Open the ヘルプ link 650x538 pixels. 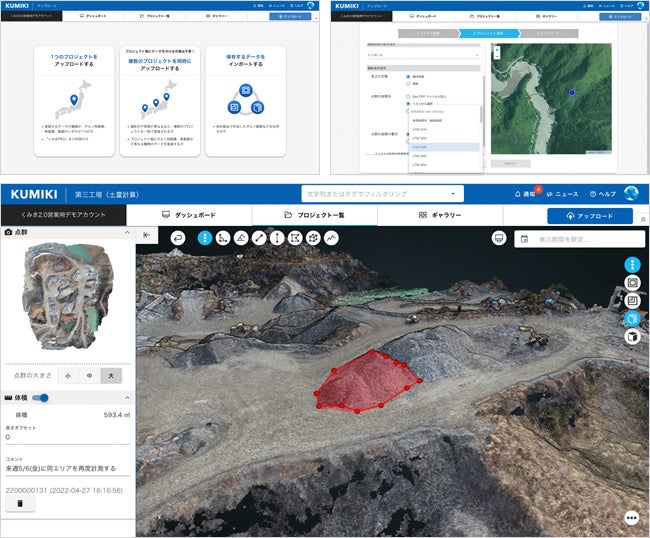603,194
